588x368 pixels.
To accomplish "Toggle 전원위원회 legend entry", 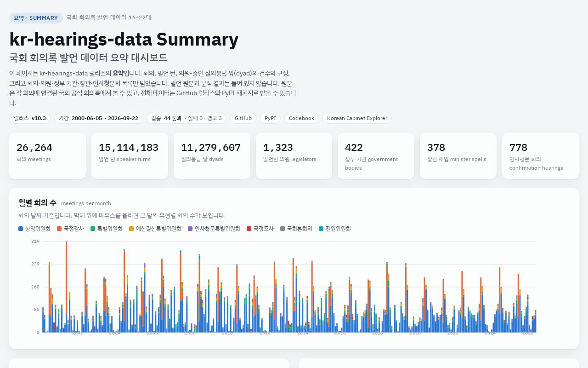I will pos(335,229).
